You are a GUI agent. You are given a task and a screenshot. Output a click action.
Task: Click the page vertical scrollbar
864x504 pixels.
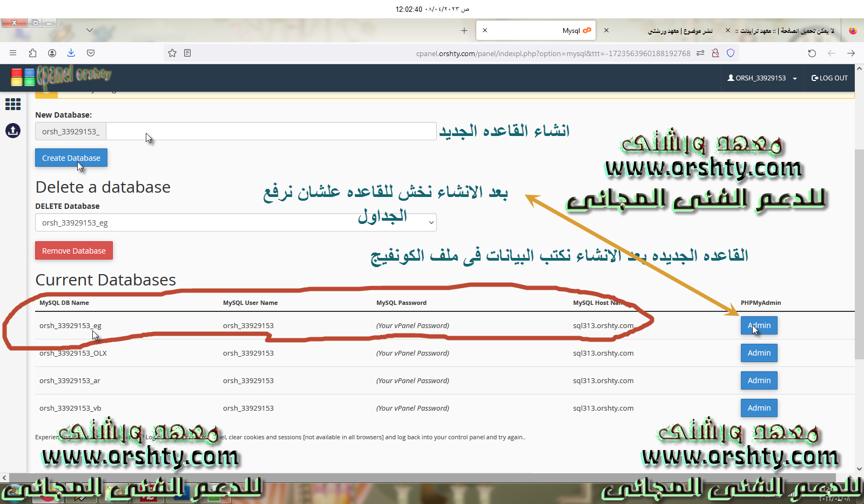859,254
